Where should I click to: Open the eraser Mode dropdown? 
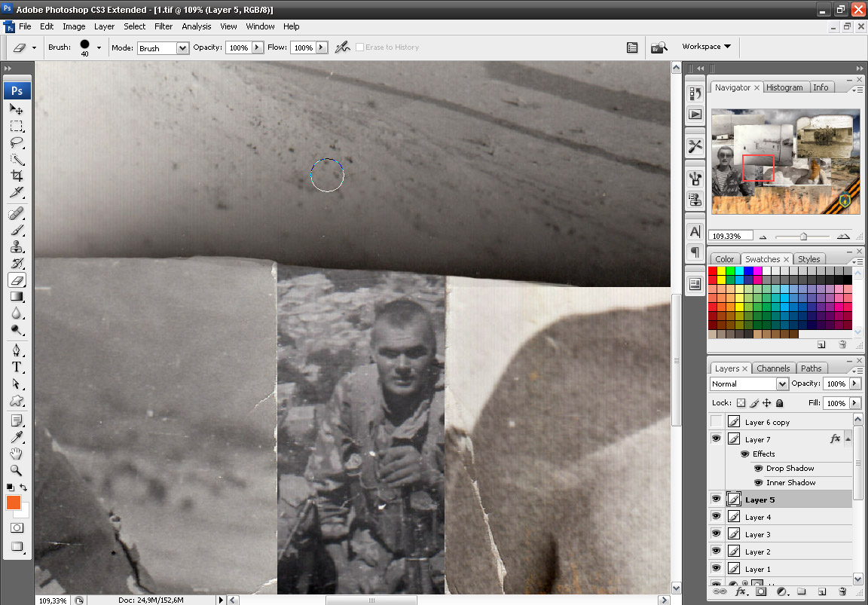pyautogui.click(x=182, y=48)
